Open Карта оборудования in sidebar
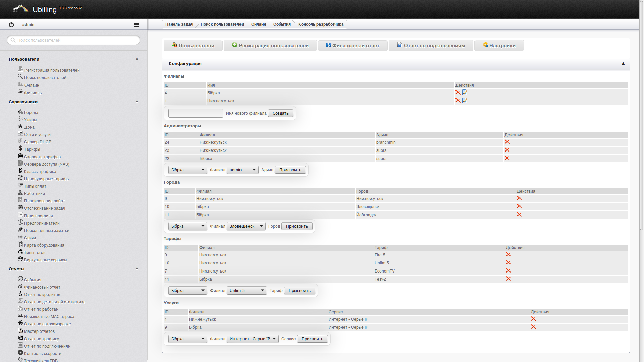This screenshot has width=644, height=362. coord(44,245)
